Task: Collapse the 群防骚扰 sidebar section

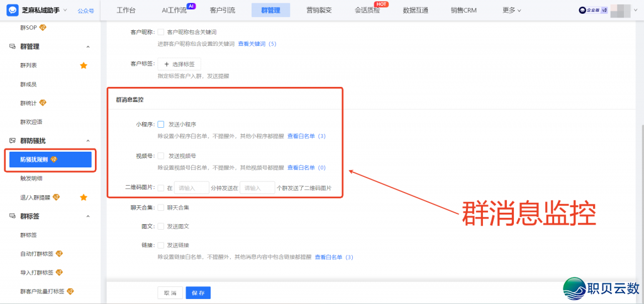Action: [87, 140]
